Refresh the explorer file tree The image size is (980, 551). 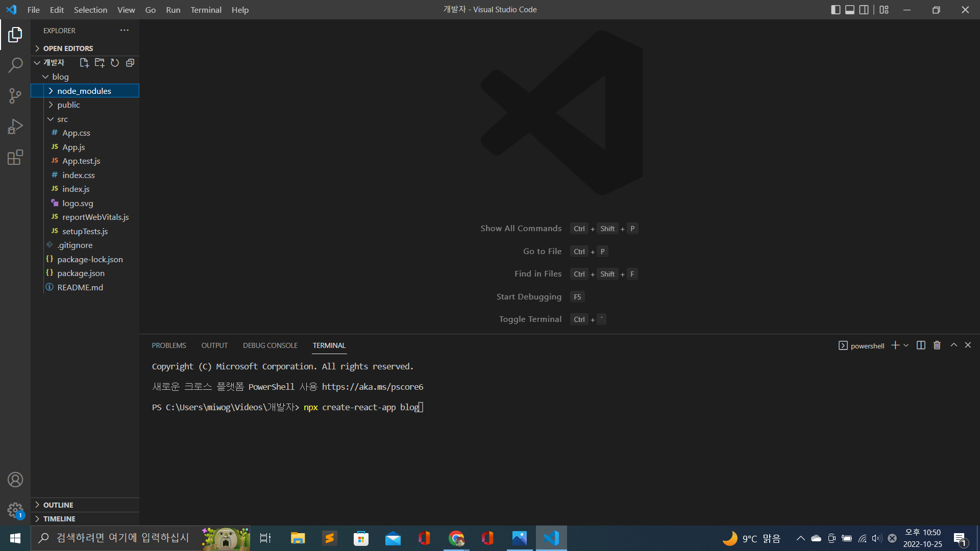[115, 63]
